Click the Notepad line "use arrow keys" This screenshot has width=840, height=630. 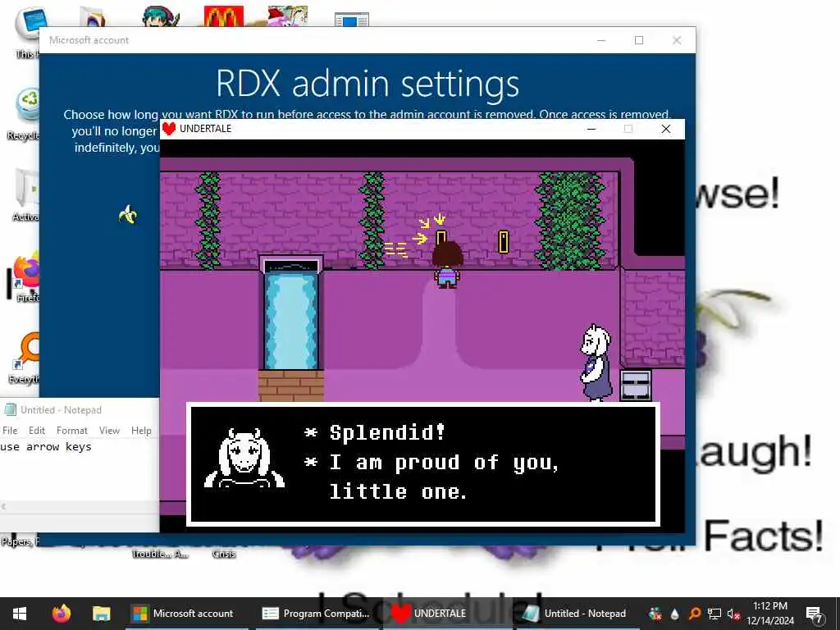click(46, 447)
